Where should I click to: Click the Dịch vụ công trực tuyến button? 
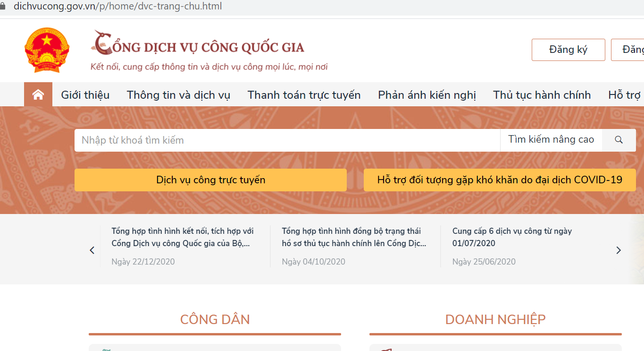(x=210, y=180)
